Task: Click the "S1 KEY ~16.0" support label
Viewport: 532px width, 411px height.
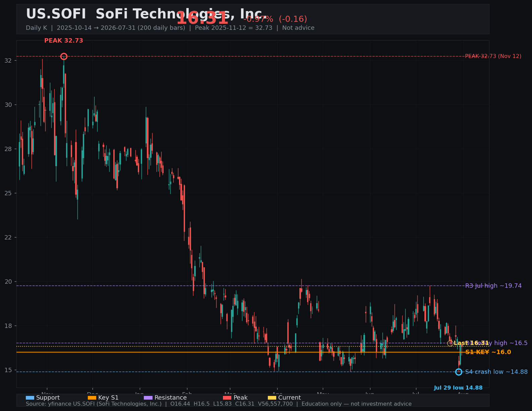Action: tap(488, 352)
